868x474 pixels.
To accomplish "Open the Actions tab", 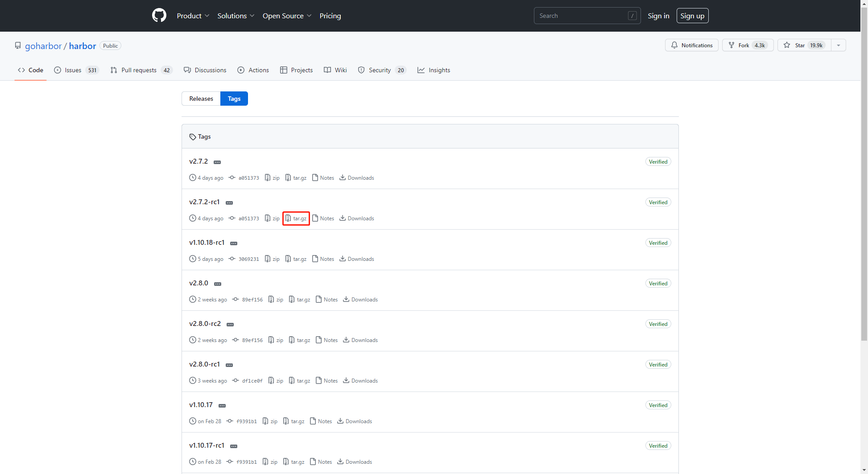I will pos(253,70).
